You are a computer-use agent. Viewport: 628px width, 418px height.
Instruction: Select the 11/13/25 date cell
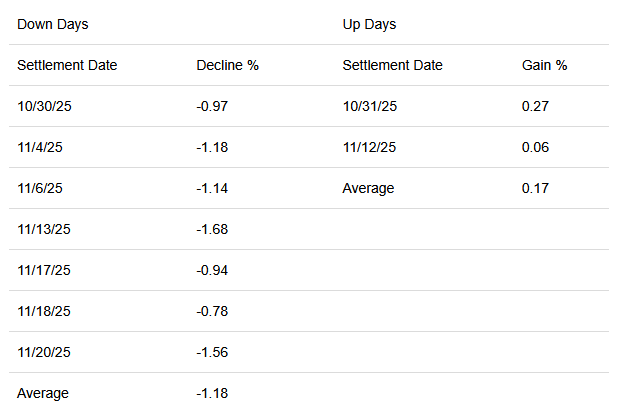(43, 229)
